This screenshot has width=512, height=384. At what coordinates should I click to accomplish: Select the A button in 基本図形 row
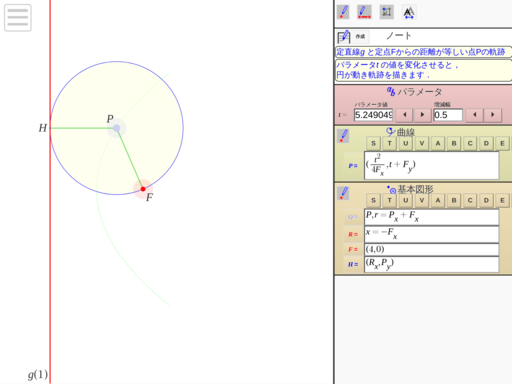438,200
